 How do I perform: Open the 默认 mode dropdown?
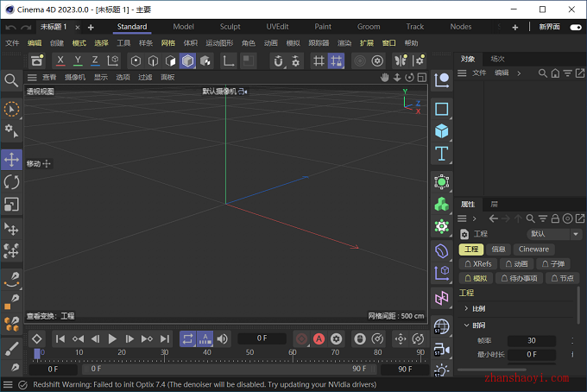coord(553,234)
